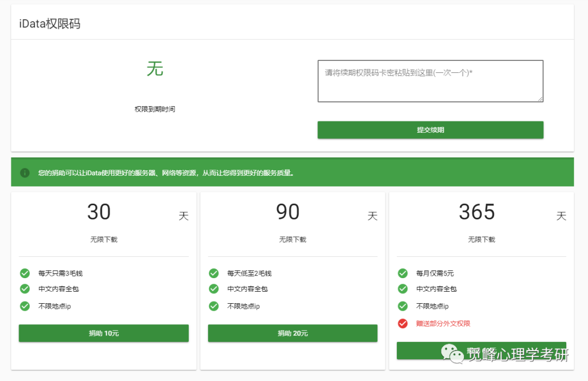
Task: Click check icon beside 每天只需3毛钱
Action: click(x=24, y=273)
